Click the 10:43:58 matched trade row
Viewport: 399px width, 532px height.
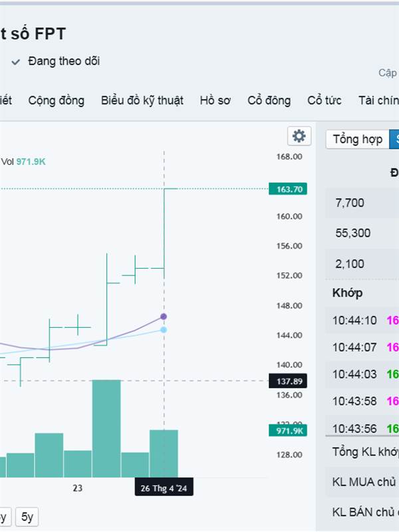(x=362, y=401)
